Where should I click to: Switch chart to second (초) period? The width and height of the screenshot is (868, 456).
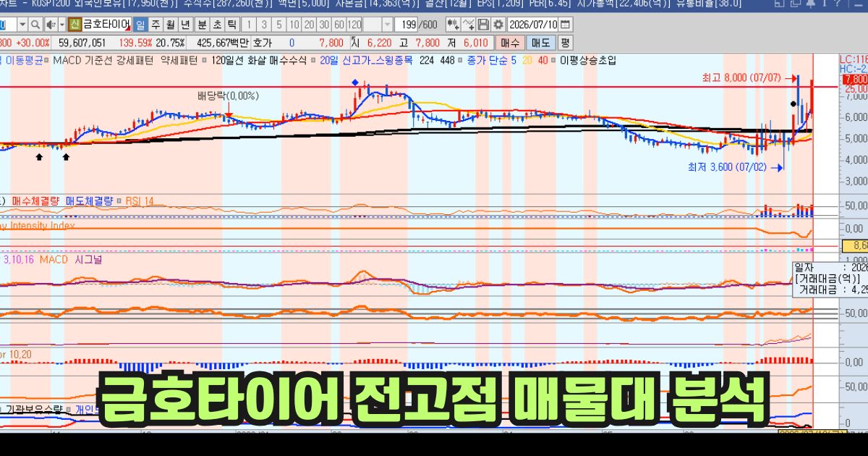(x=217, y=25)
